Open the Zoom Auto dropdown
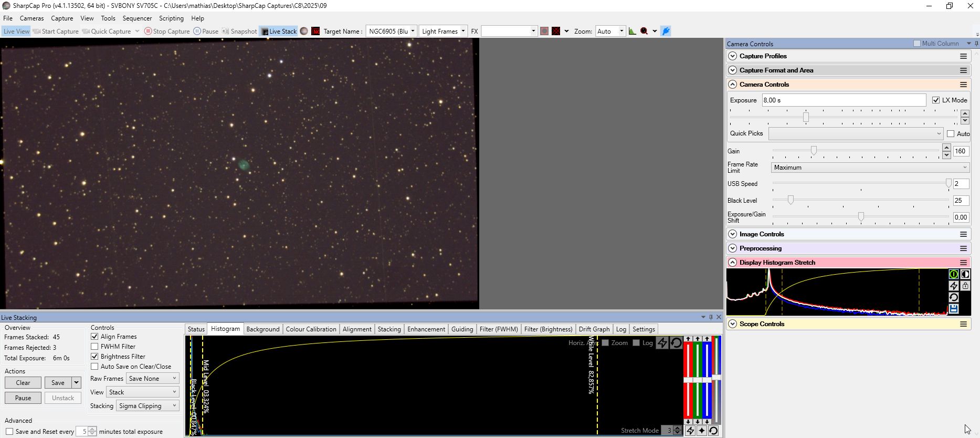Viewport: 980px width, 438px height. click(621, 32)
